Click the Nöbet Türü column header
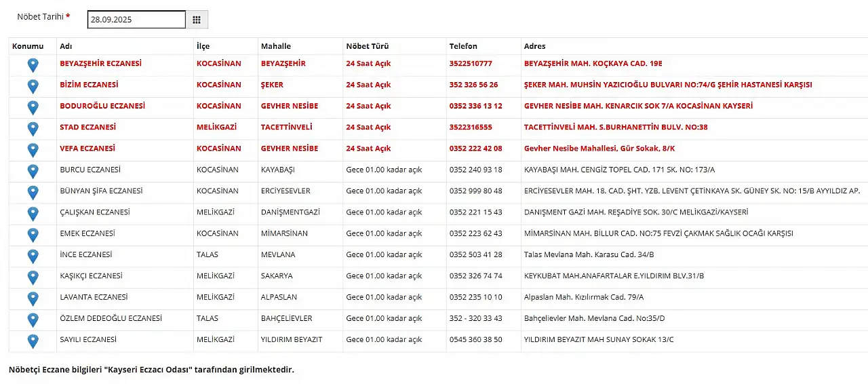 [367, 46]
